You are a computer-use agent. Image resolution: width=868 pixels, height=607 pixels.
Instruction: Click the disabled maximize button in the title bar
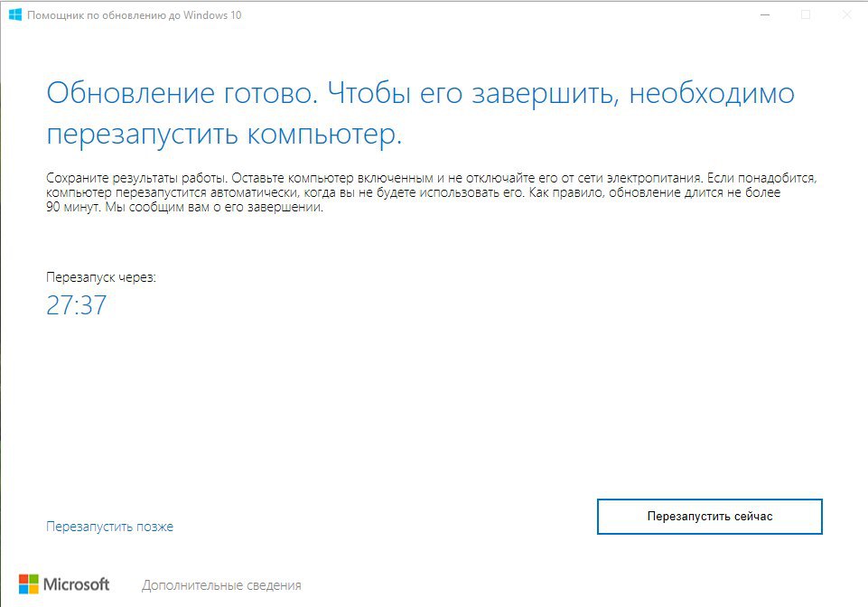[806, 15]
